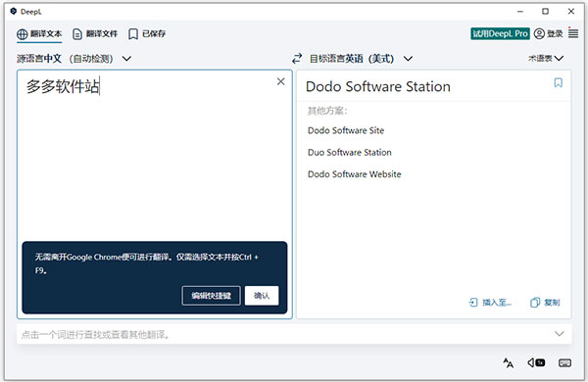Click the keyboard icon at bottom right
588x382 pixels.
point(564,362)
